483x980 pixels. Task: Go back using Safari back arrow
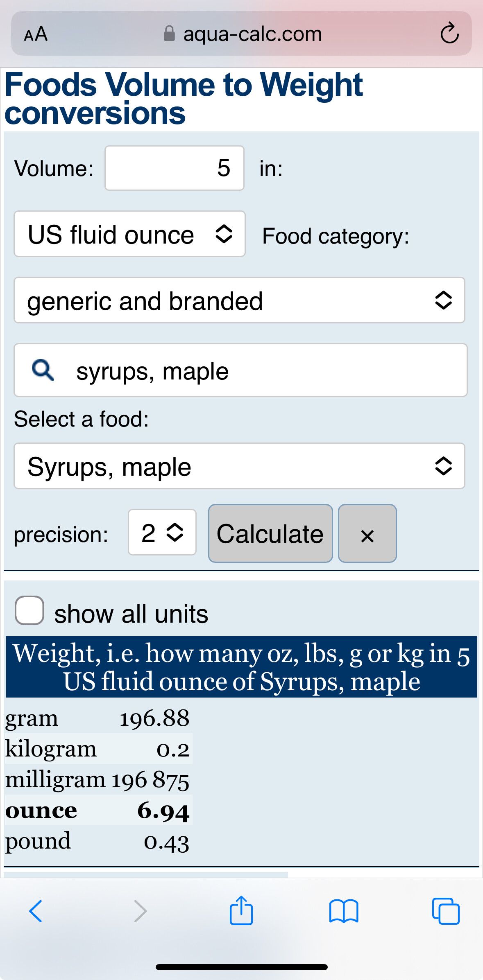36,911
